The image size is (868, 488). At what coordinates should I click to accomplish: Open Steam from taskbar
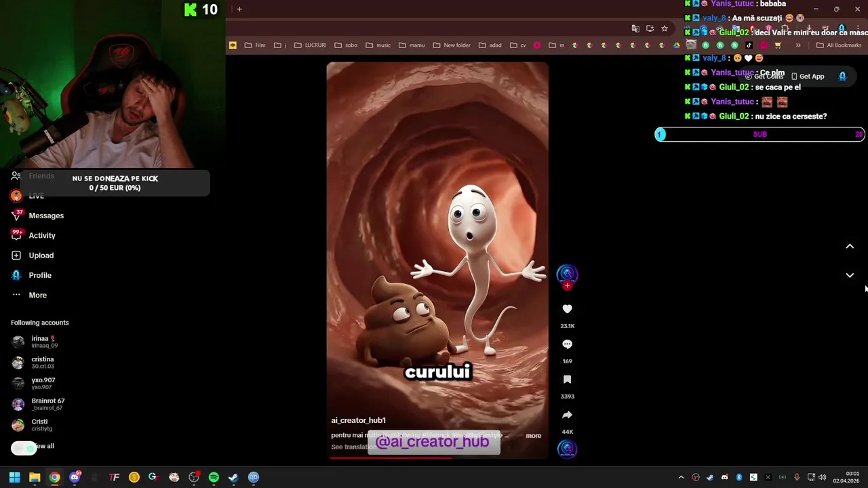coord(233,477)
